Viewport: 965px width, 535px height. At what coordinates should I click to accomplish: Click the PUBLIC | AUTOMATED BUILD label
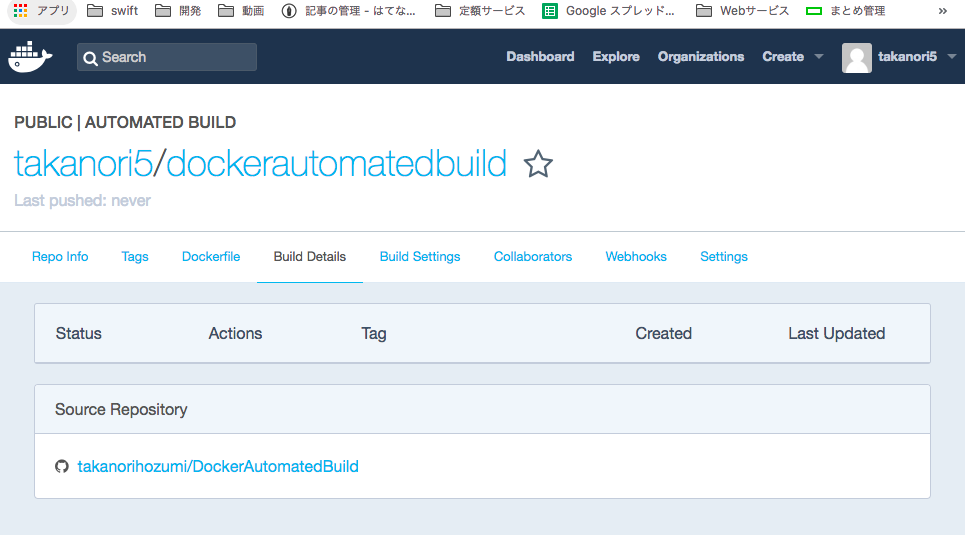(125, 123)
